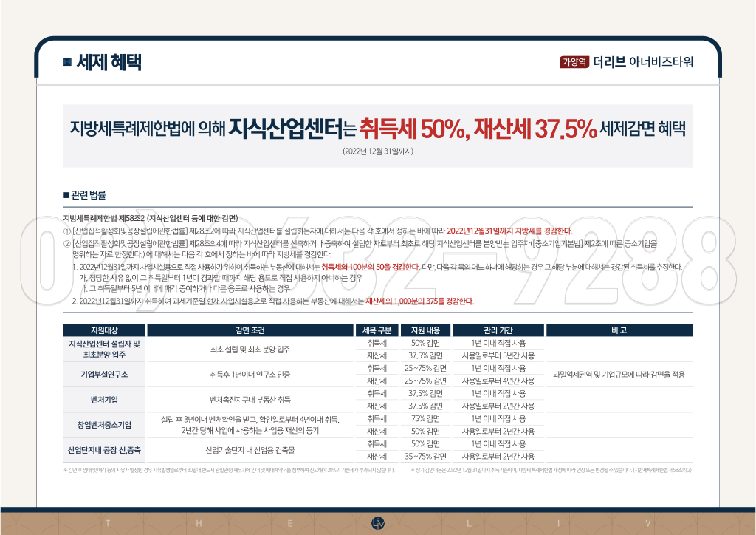The height and width of the screenshot is (535, 756).
Task: Click remark 과밀억제권역 및 기업규모에 따라 감면율 적용
Action: [x=619, y=375]
